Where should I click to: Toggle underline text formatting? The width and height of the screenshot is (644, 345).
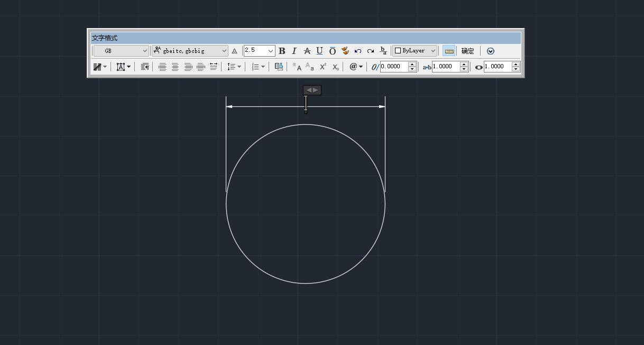(x=319, y=51)
